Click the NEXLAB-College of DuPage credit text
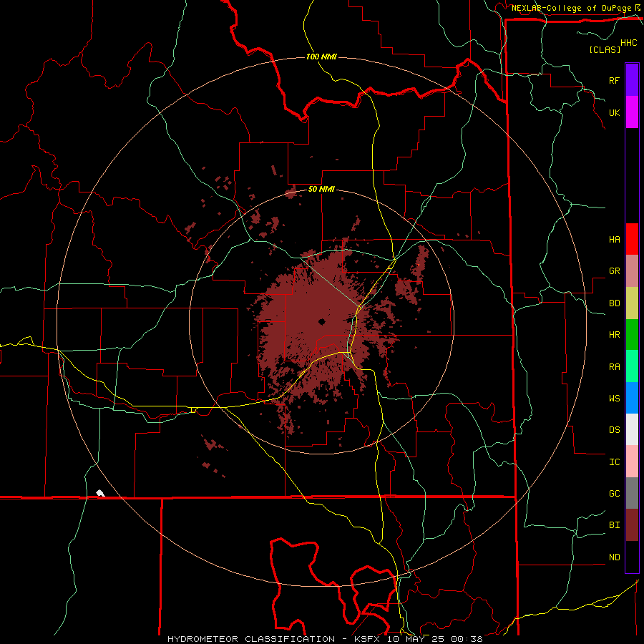This screenshot has height=644, width=644. [x=571, y=8]
